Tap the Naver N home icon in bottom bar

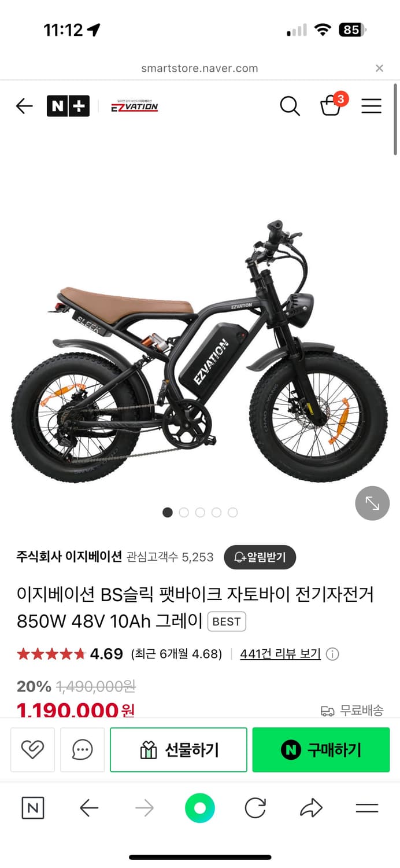pos(33,808)
